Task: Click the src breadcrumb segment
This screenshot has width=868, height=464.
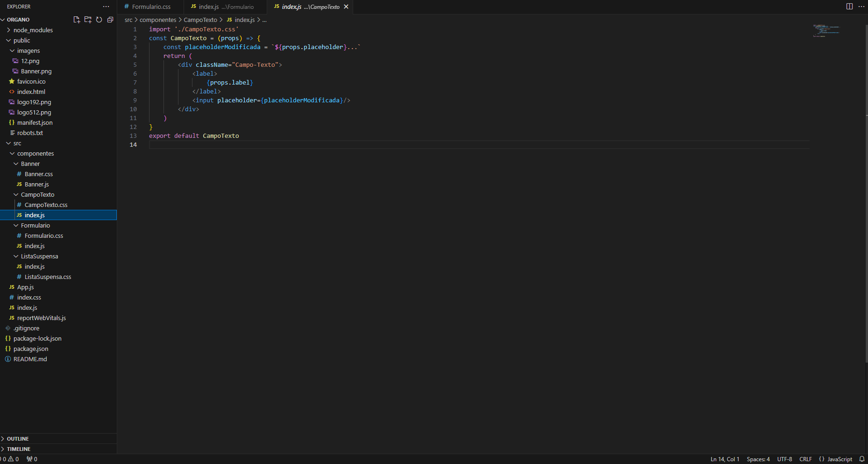Action: pyautogui.click(x=128, y=20)
